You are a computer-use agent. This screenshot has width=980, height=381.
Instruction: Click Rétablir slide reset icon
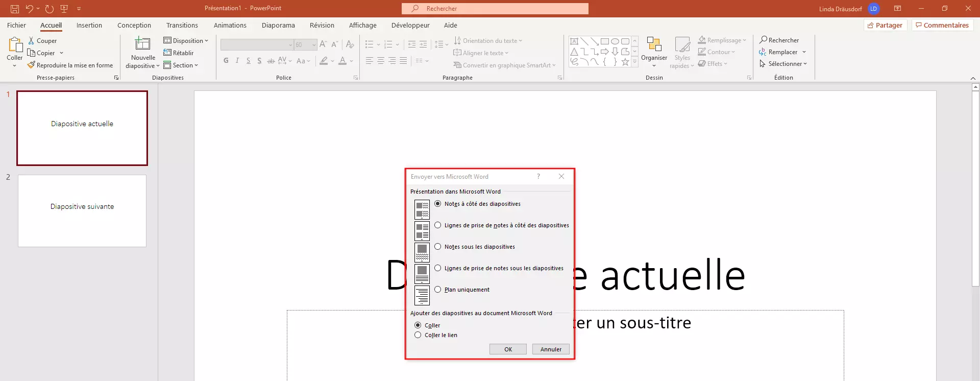(167, 53)
